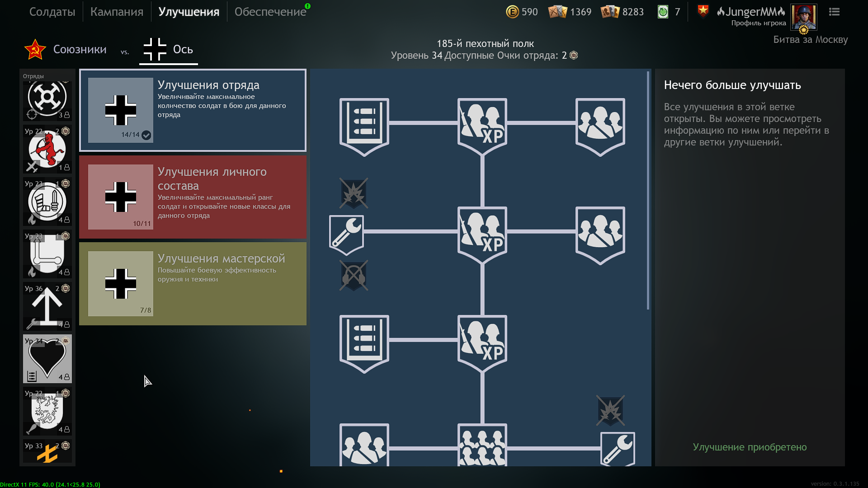Open the Обеспечение tab
The image size is (868, 488).
click(270, 12)
